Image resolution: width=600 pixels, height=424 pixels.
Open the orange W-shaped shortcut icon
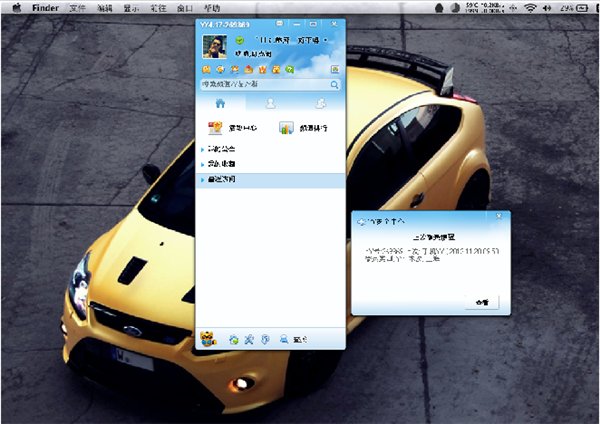point(262,69)
